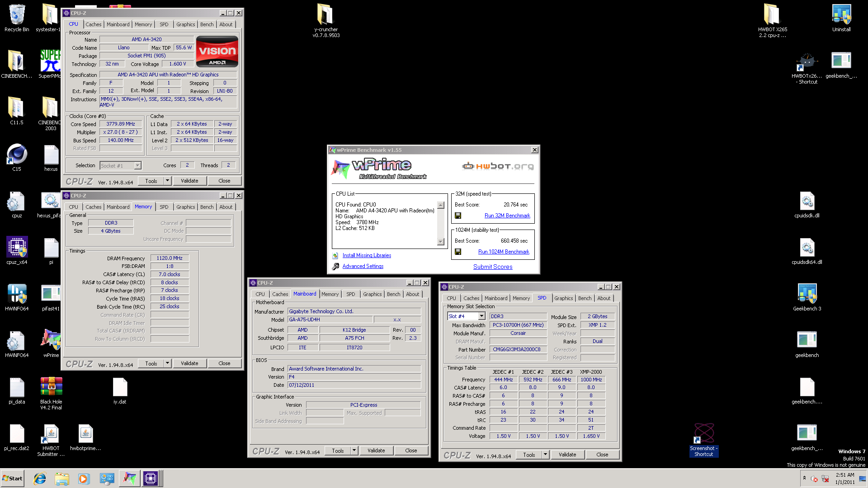Viewport: 868px width, 488px height.
Task: Click the VISION AMD logo
Action: pos(217,52)
